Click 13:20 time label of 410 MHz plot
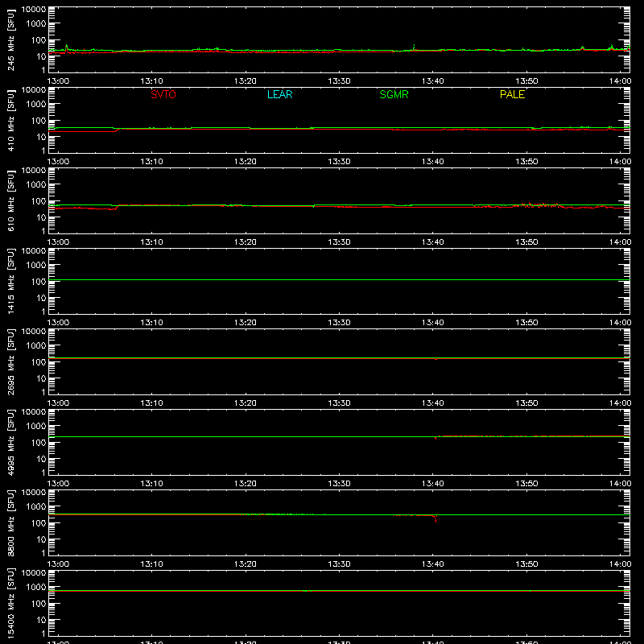This screenshot has height=644, width=644. pos(246,162)
